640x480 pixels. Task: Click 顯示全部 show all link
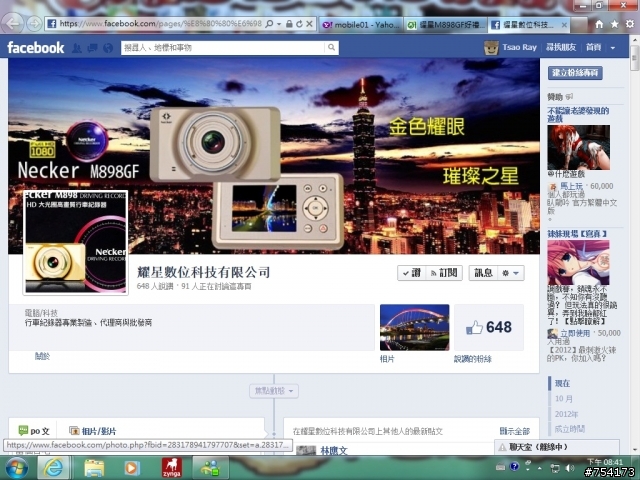click(515, 431)
